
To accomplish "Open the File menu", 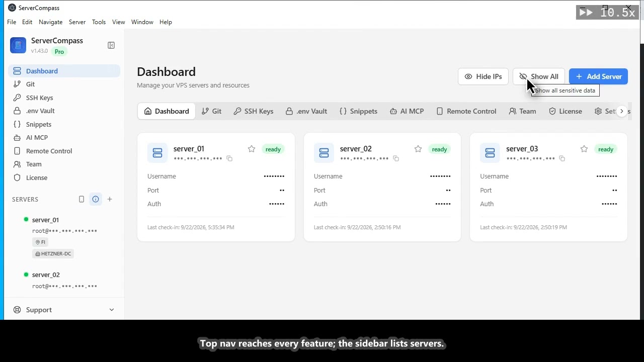I will (x=12, y=22).
